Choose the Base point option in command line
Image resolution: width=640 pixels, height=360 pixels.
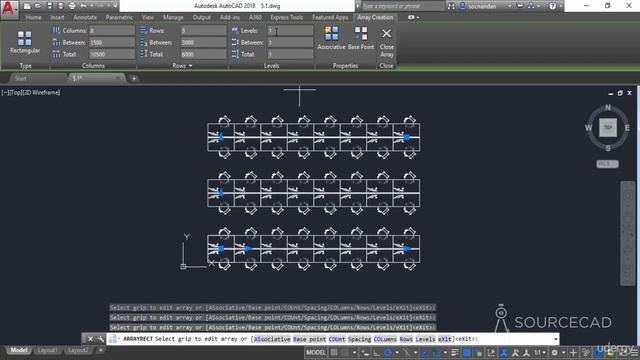point(309,339)
